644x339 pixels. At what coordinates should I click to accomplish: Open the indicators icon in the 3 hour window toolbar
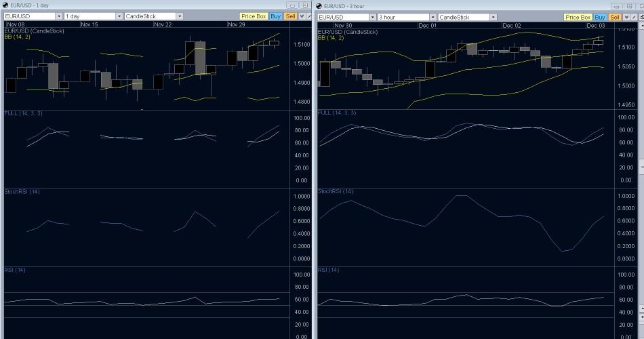(x=626, y=17)
